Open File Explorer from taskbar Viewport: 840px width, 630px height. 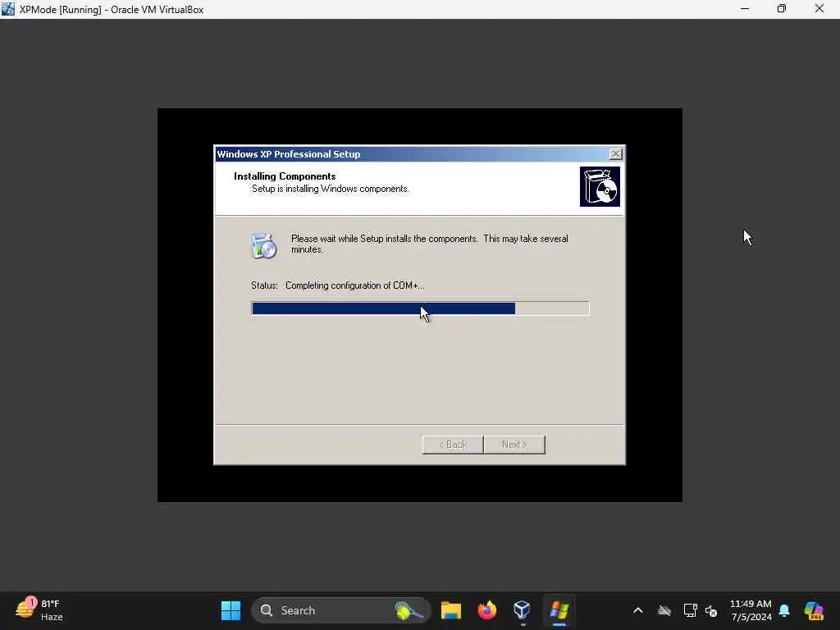coord(450,610)
